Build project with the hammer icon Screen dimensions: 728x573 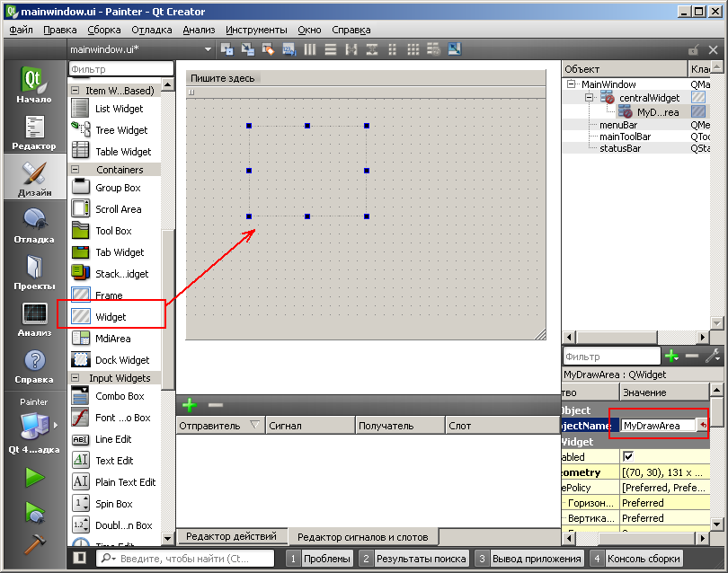[x=35, y=543]
